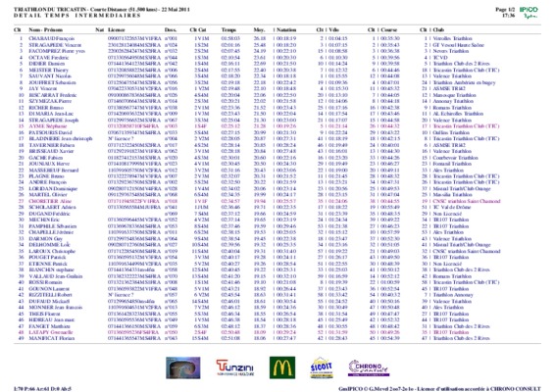Select the name 'OCTAVE Frederic'
The width and height of the screenshot is (555, 392).
[49, 57]
